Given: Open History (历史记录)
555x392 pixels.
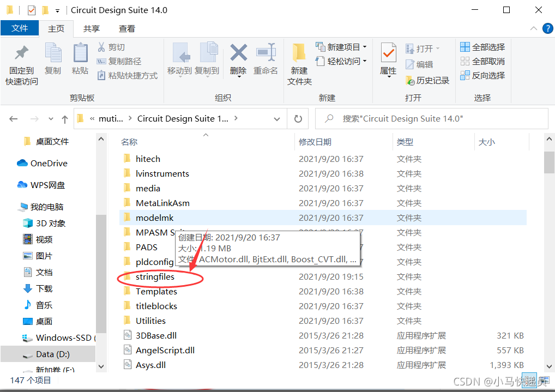Looking at the screenshot, I should 427,81.
